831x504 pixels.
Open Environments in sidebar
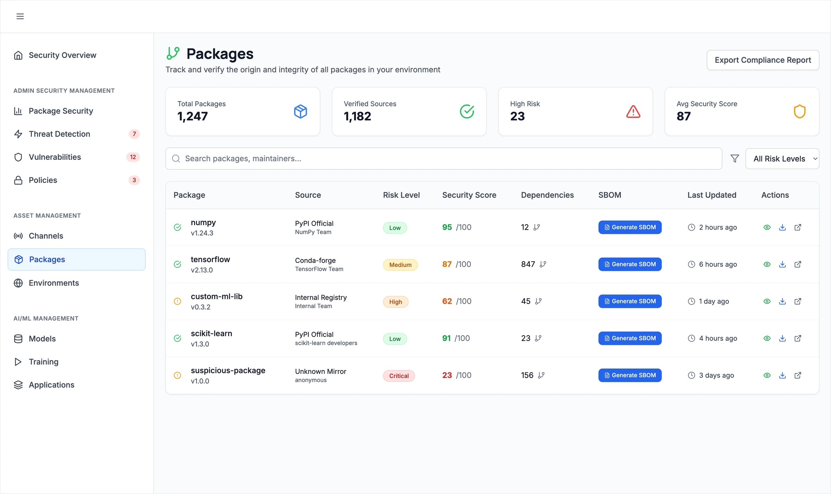coord(77,283)
